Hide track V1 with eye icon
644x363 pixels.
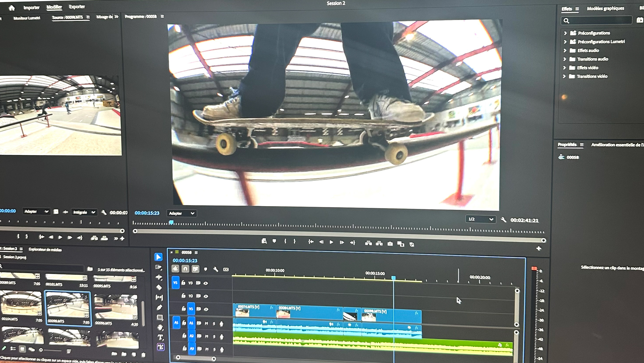pos(206,309)
